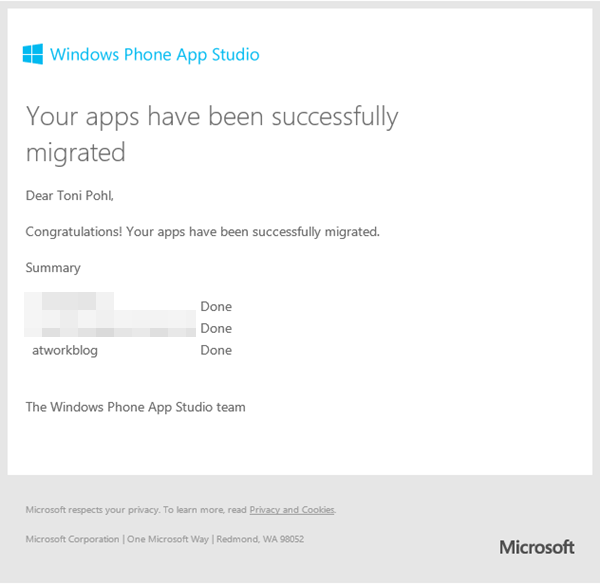Click the Microsoft Corporation footer text
This screenshot has height=584, width=600.
(x=72, y=539)
